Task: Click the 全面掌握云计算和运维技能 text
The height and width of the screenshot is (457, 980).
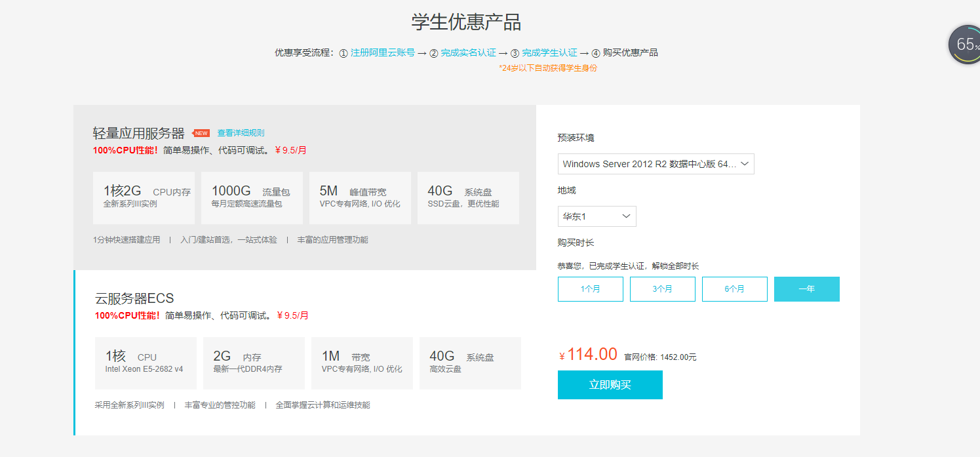Action: point(323,405)
